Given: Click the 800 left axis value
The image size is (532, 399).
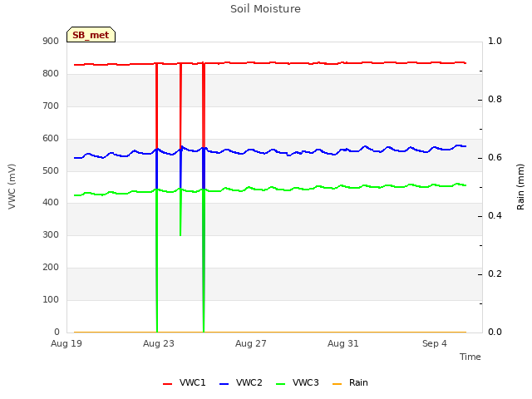Looking at the screenshot, I should pyautogui.click(x=51, y=74).
